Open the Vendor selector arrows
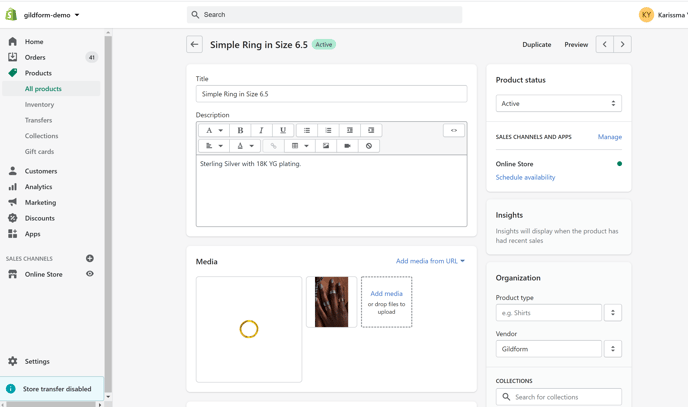 [x=613, y=349]
